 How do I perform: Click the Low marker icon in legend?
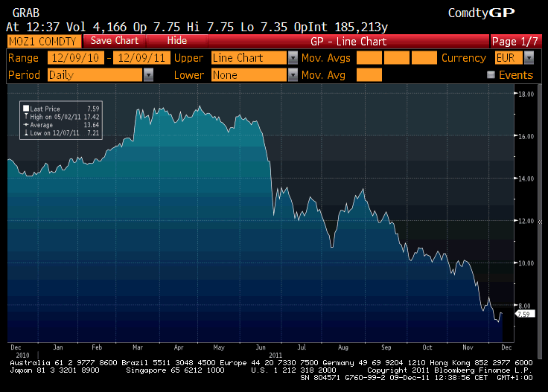pos(26,133)
